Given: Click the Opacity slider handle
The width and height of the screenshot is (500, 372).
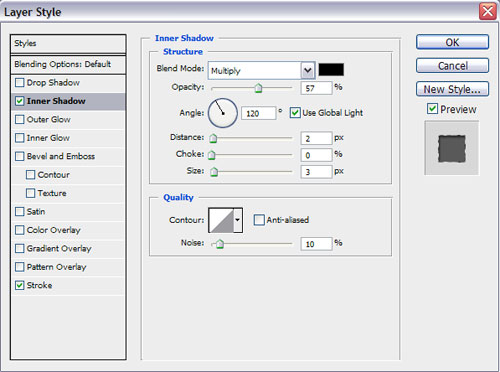Looking at the screenshot, I should tap(258, 88).
